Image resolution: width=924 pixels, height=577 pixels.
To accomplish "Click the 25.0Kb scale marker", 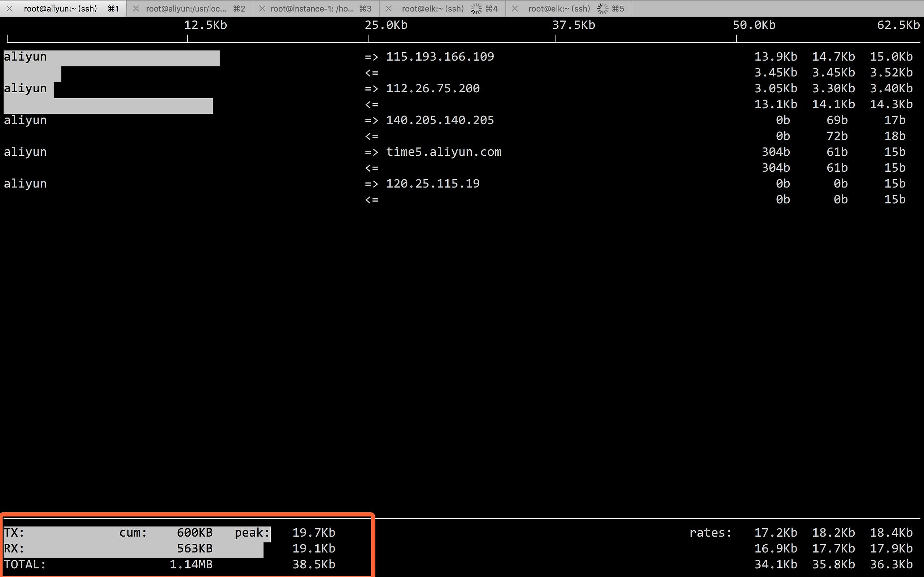I will pos(385,25).
